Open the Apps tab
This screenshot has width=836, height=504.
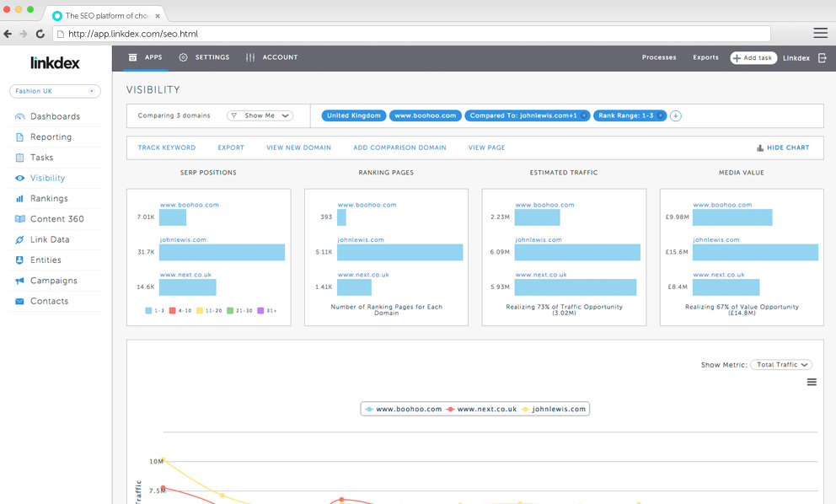point(146,57)
